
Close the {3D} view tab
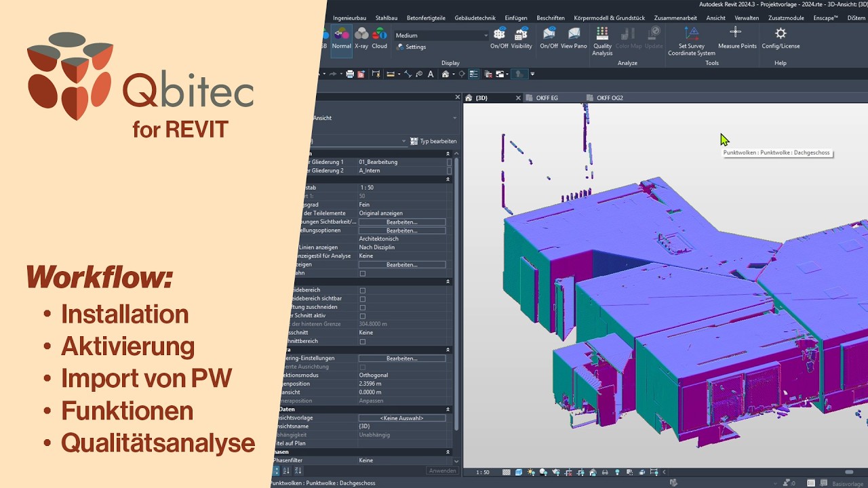(518, 98)
